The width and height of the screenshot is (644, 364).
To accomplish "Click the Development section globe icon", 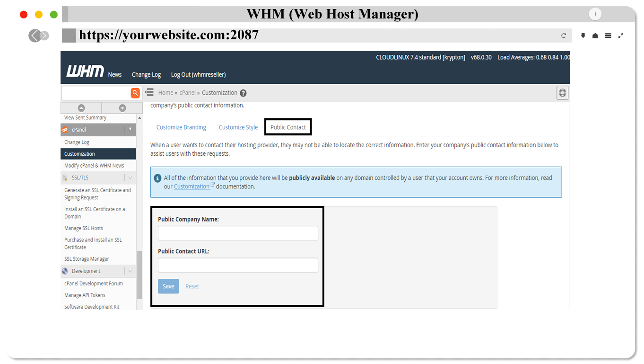I will point(65,271).
